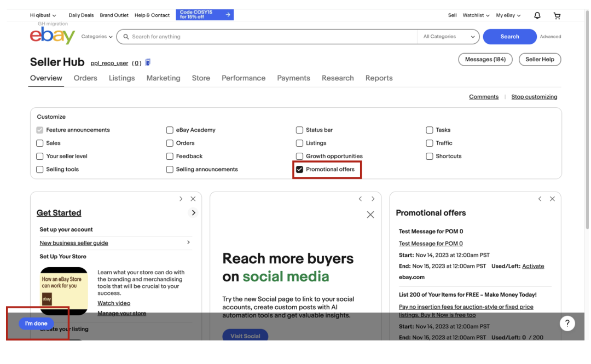Viewport: 591px width, 364px height.
Task: Open the Daily Deals link
Action: [81, 15]
